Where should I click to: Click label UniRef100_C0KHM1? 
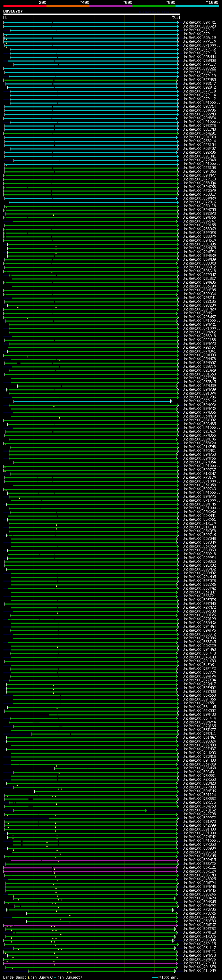point(199,516)
